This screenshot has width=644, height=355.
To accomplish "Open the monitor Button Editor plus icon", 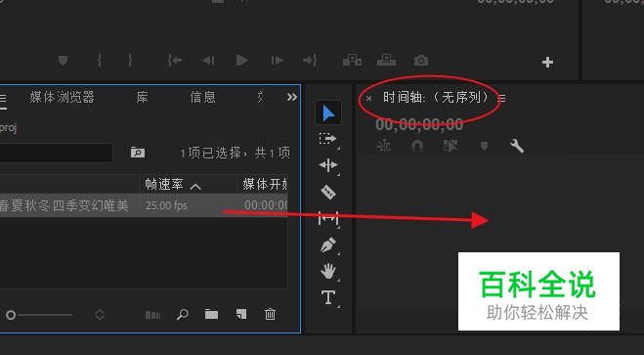I will (547, 62).
